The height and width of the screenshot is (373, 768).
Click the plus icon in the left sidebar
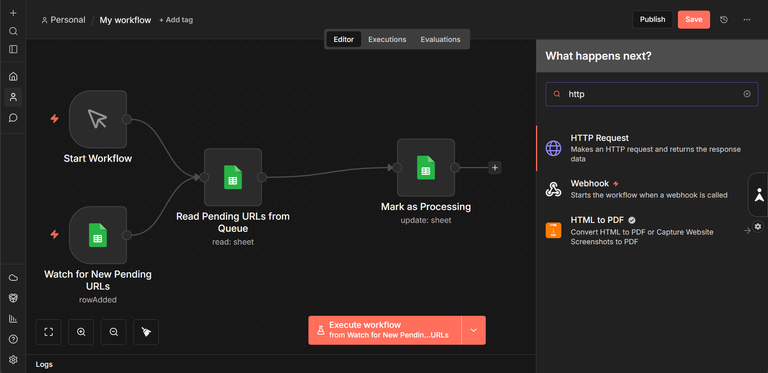point(13,13)
